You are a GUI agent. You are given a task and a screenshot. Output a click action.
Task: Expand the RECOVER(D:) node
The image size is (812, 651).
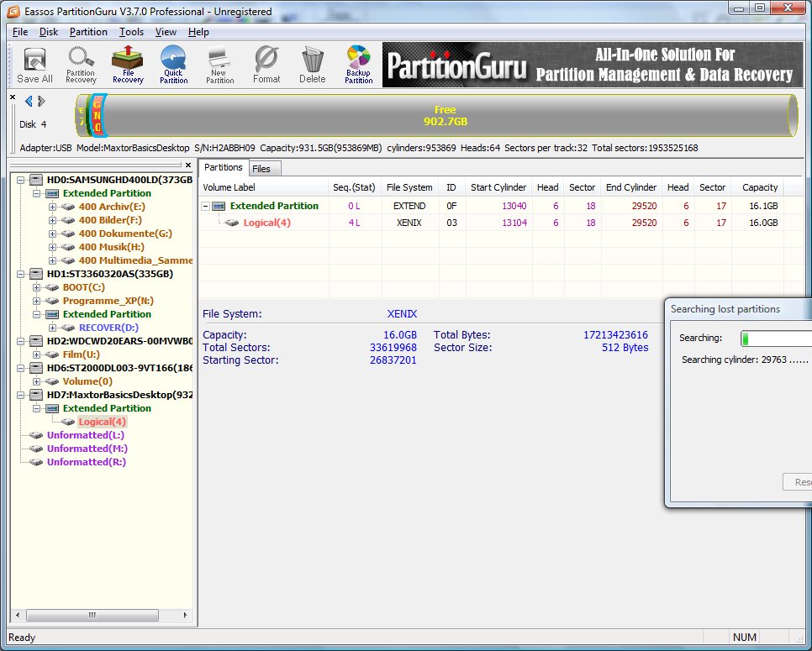coord(52,328)
